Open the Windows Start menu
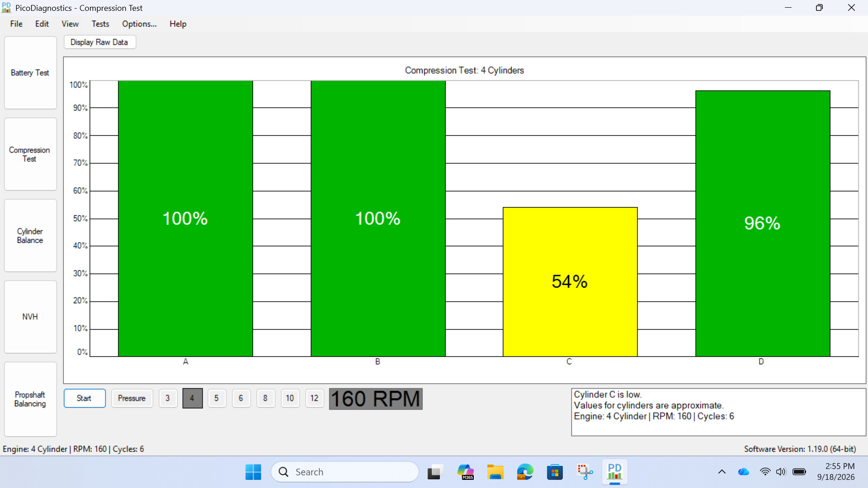868x488 pixels. (x=253, y=472)
